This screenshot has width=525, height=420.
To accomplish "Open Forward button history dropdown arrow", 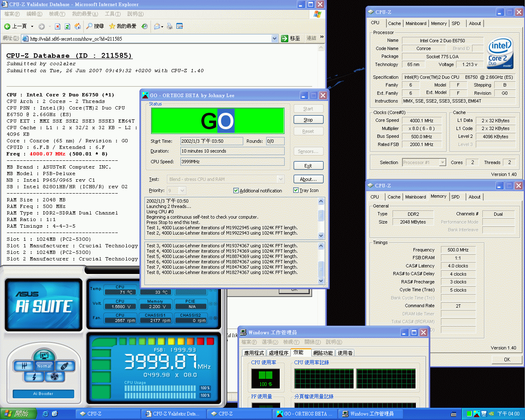I will (50, 26).
